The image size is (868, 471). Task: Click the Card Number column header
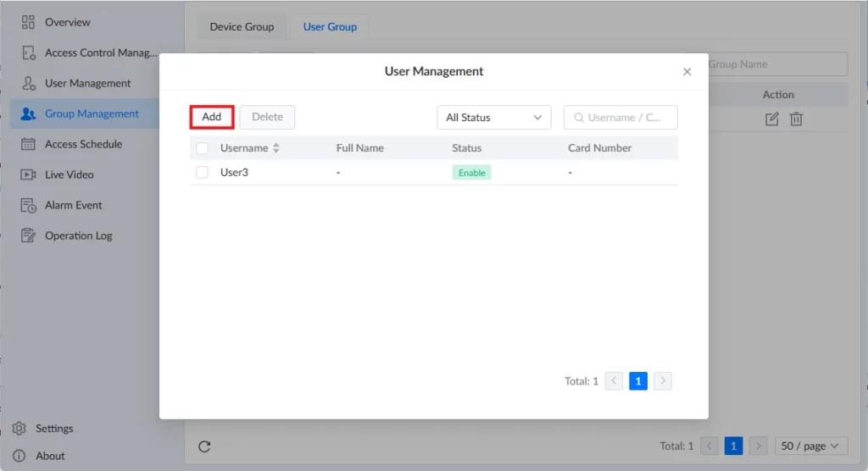(599, 147)
